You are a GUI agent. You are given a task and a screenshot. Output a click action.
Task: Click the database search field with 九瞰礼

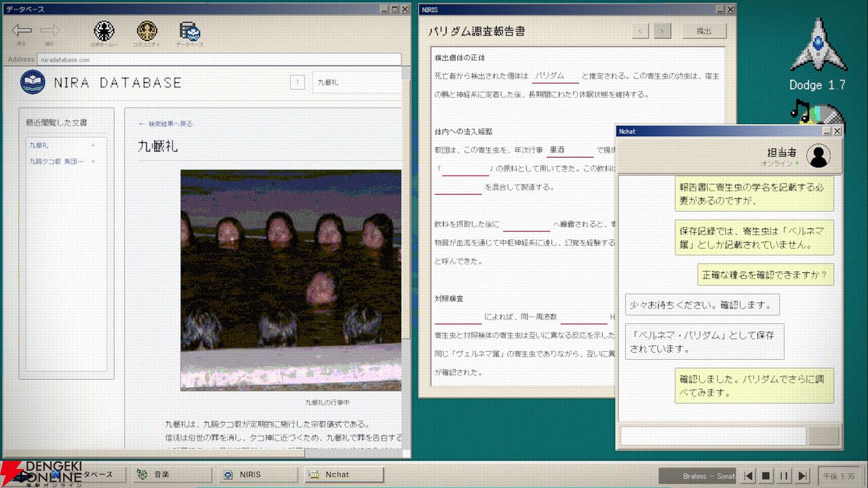point(357,83)
